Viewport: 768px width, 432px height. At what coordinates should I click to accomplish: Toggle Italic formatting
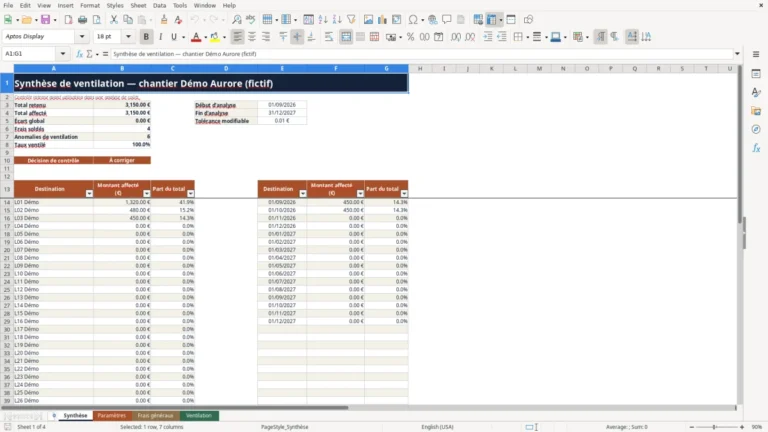(160, 37)
